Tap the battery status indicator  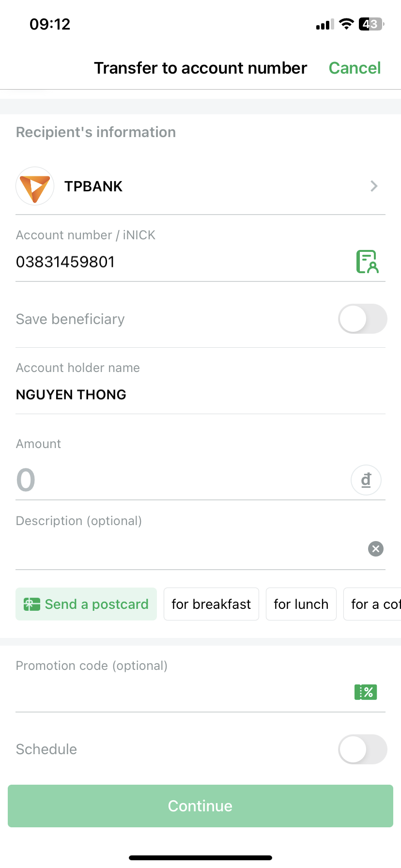371,24
